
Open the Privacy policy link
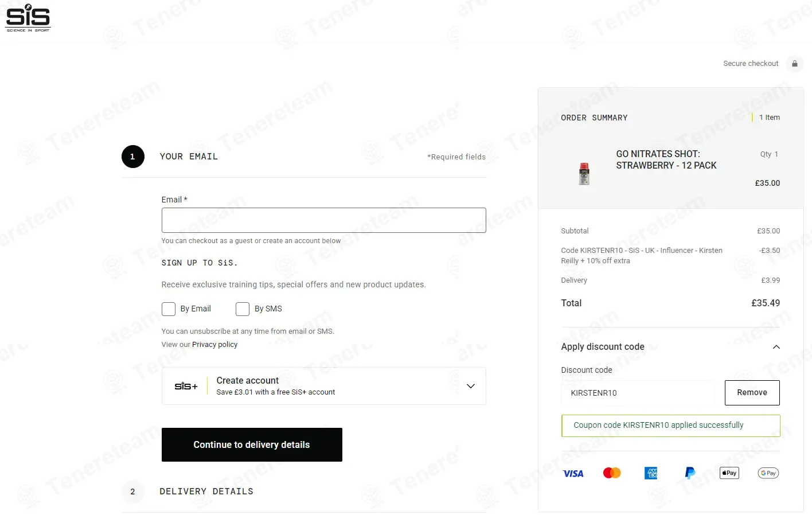[214, 345]
